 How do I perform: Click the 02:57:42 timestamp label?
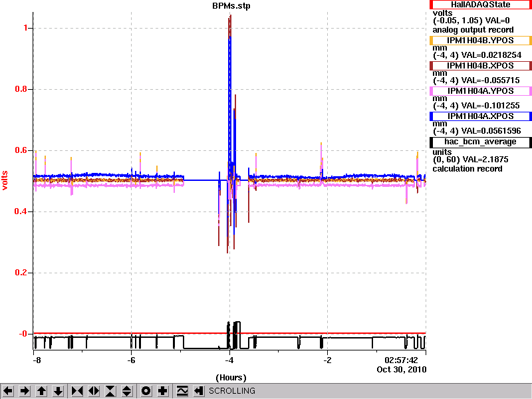coord(401,360)
